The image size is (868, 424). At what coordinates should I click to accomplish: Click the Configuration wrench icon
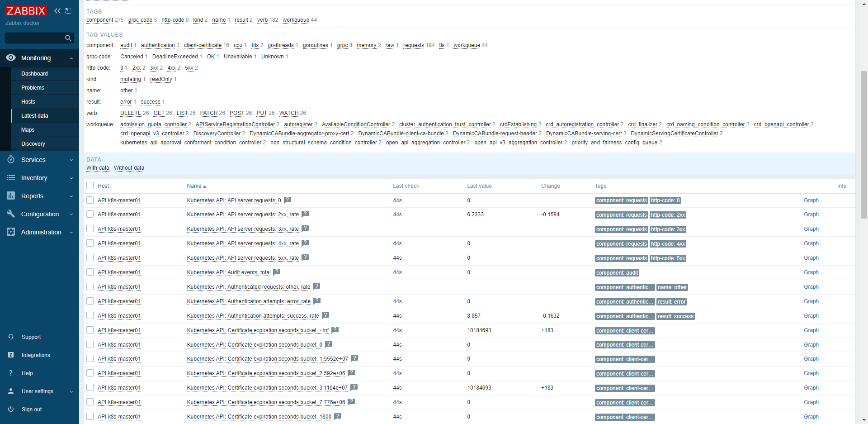11,214
